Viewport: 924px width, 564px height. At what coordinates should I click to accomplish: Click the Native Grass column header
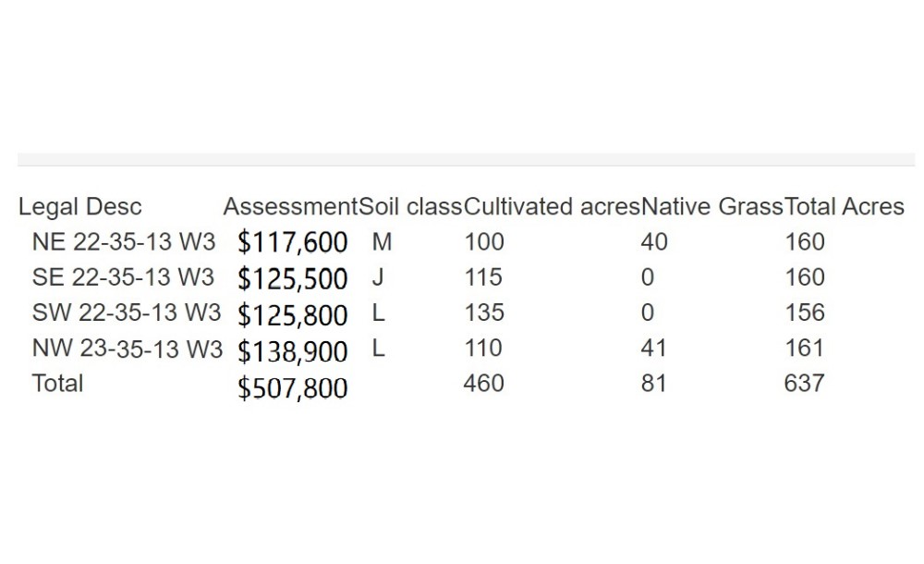[x=711, y=207]
